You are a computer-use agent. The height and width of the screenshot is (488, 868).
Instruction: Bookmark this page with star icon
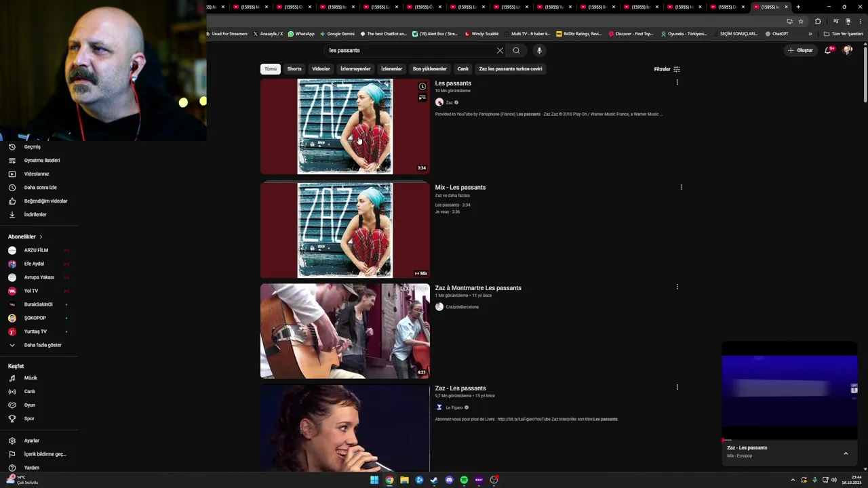pos(801,21)
